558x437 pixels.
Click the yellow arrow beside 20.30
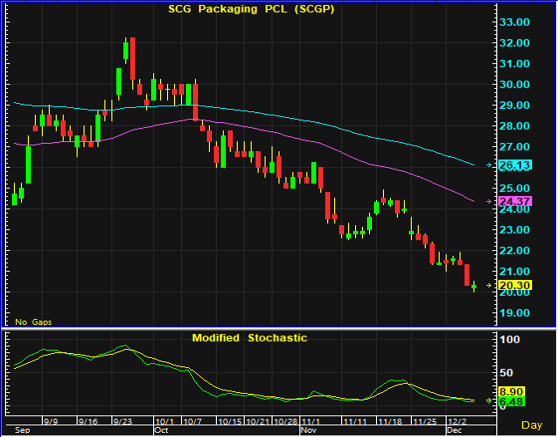click(x=489, y=285)
